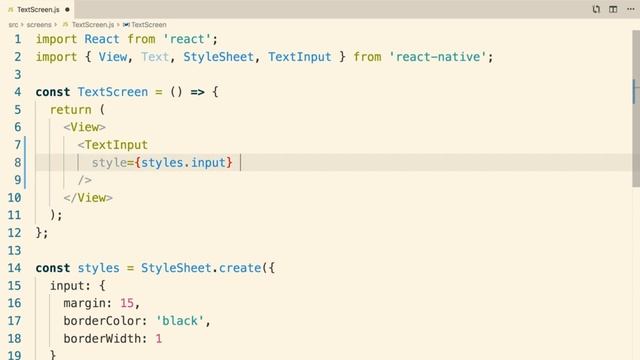The height and width of the screenshot is (360, 640).
Task: Click the 'react-native' module string
Action: (438, 57)
